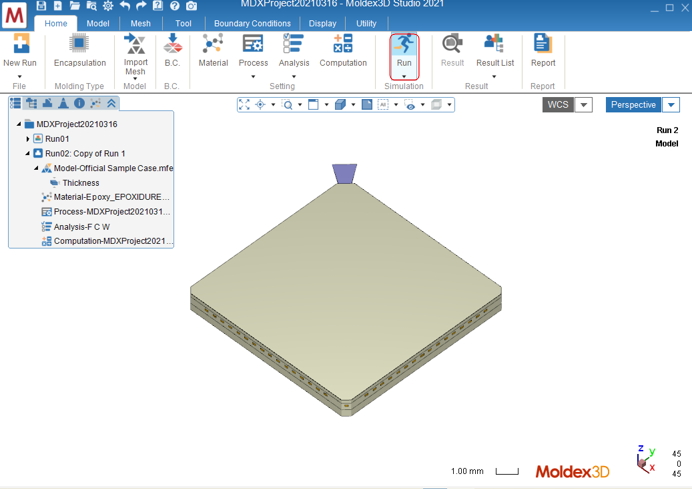Expand the Run01 tree node
692x489 pixels.
pyautogui.click(x=27, y=139)
